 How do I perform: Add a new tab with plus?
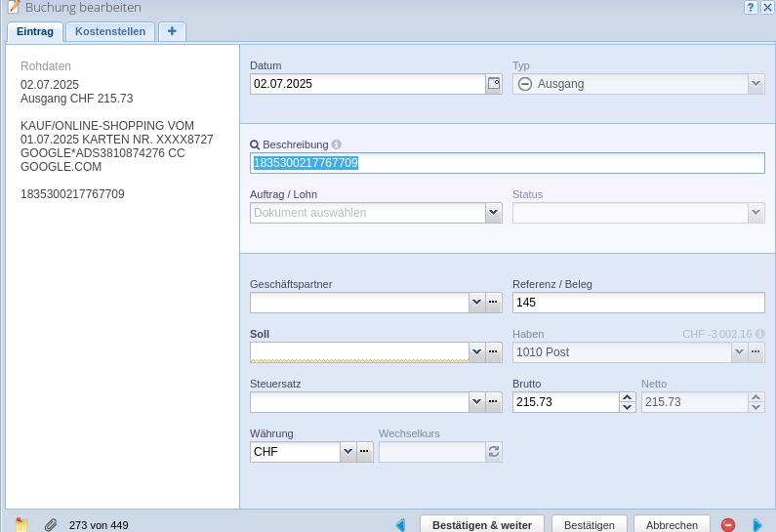pos(172,31)
